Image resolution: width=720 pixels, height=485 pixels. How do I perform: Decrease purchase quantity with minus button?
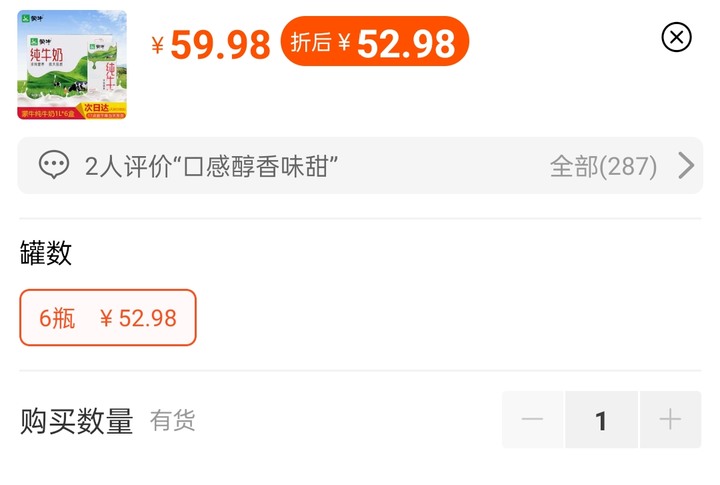[x=533, y=419]
